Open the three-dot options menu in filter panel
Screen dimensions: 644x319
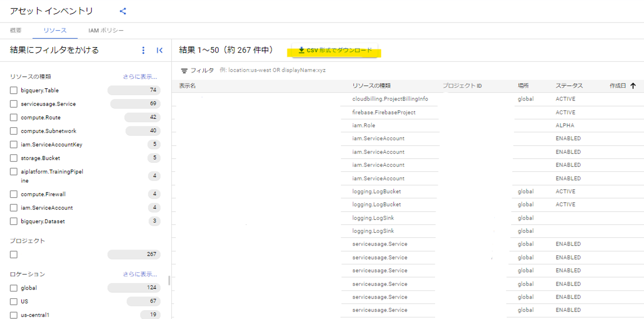[x=143, y=50]
